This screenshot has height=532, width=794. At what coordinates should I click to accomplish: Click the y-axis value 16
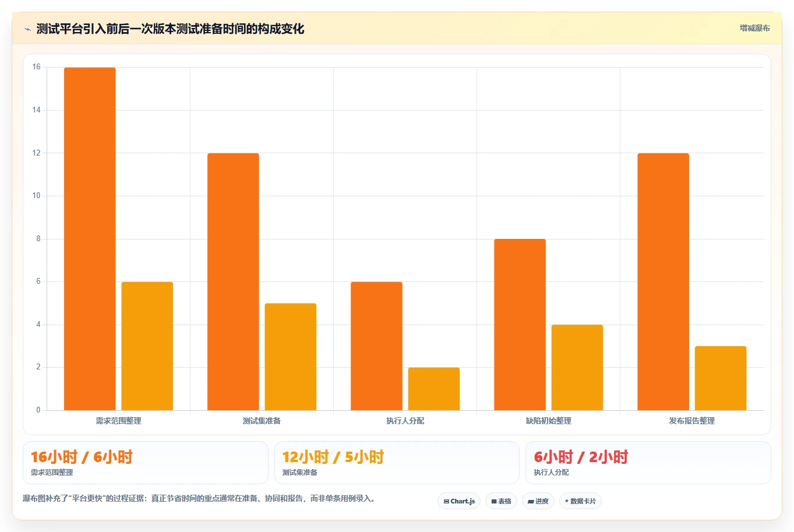(37, 67)
